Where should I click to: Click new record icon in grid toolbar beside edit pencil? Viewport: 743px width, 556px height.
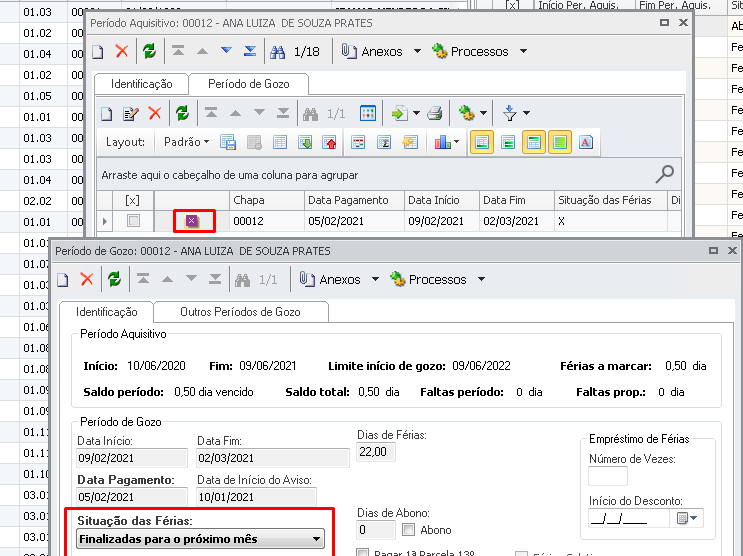(107, 114)
